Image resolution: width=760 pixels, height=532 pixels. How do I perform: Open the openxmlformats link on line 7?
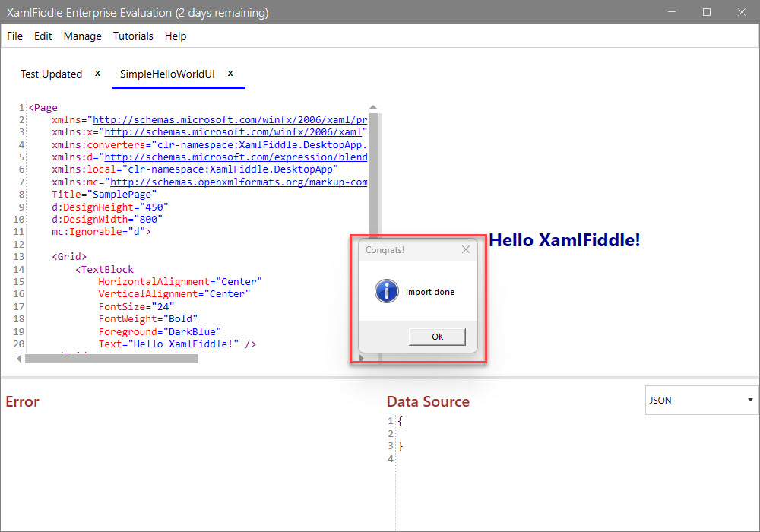coord(239,182)
